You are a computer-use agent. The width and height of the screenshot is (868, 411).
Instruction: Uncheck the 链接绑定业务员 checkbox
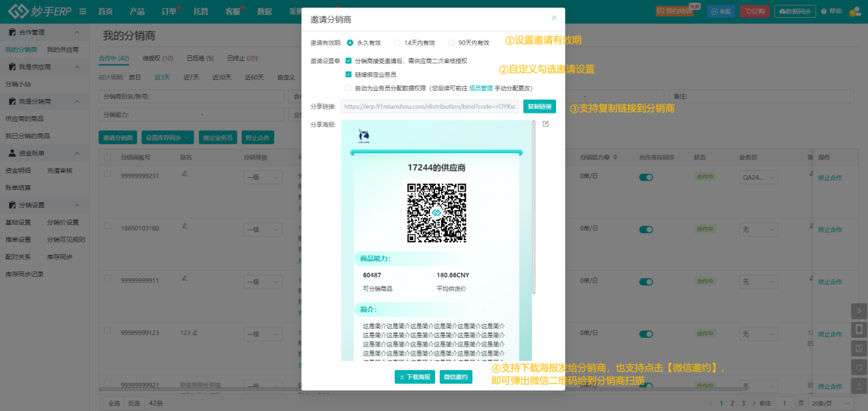[349, 74]
